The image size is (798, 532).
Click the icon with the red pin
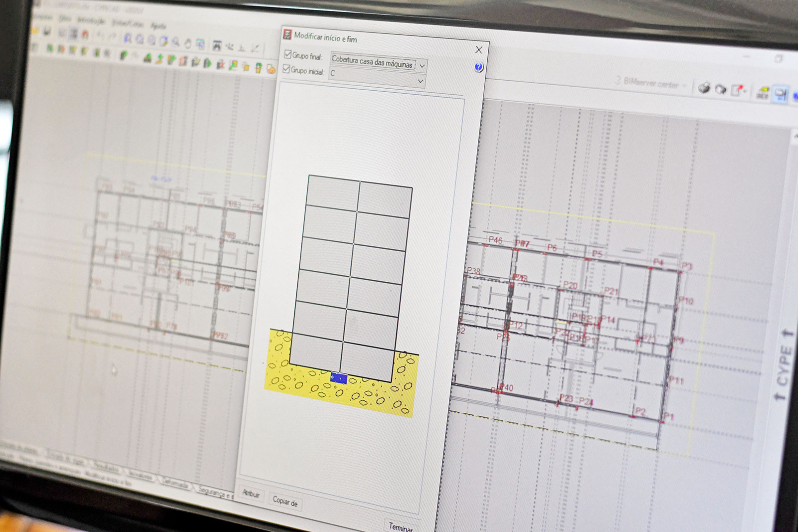[x=738, y=90]
